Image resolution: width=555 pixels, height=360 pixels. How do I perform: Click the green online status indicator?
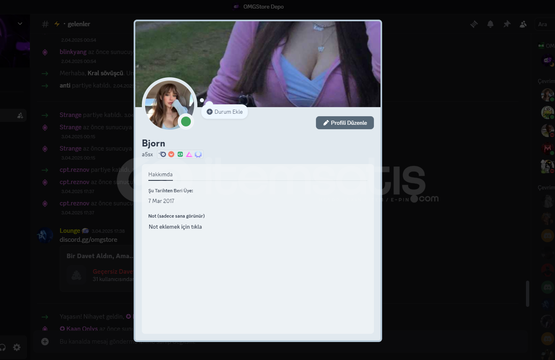[x=186, y=122]
